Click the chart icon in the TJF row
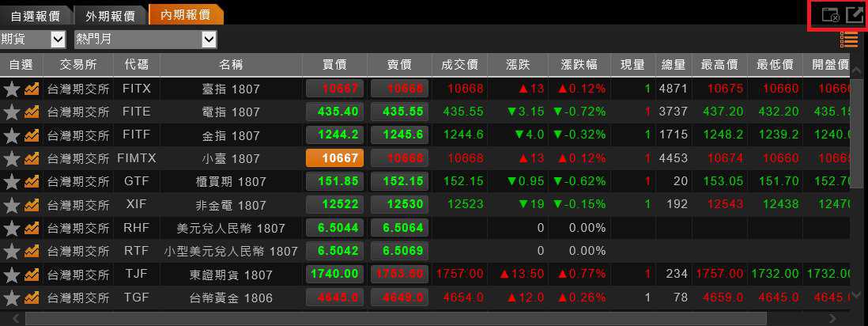The image size is (868, 326). (32, 275)
